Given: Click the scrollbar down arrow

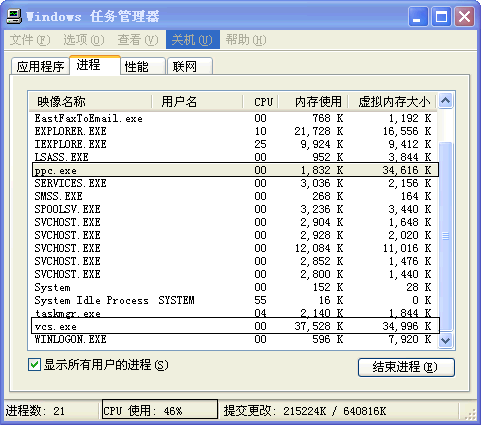Looking at the screenshot, I should click(x=445, y=341).
